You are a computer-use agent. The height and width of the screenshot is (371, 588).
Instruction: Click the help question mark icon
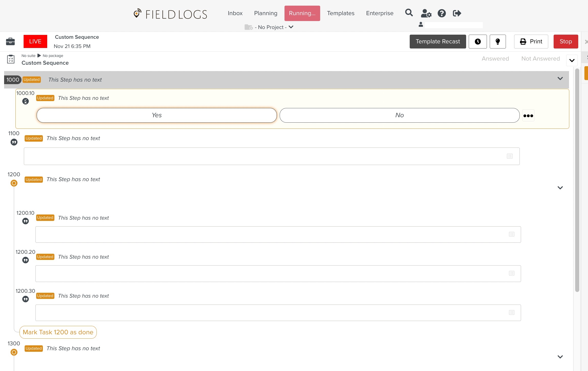[442, 13]
